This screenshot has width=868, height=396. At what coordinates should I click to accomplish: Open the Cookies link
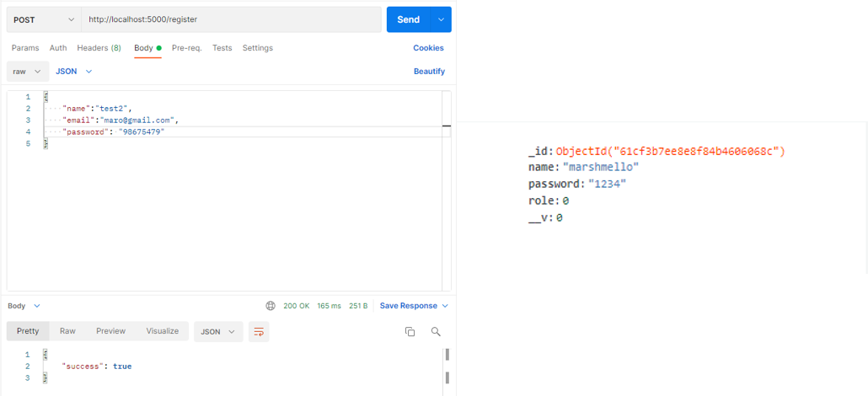pos(428,48)
